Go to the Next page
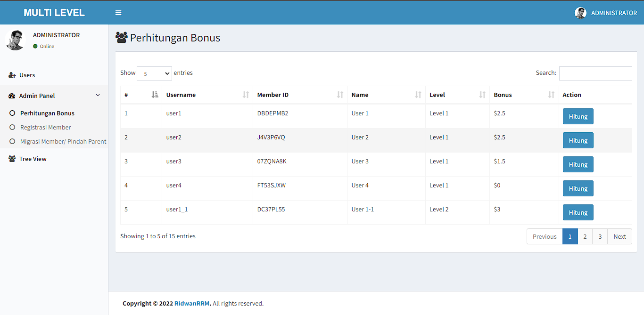 click(x=620, y=236)
